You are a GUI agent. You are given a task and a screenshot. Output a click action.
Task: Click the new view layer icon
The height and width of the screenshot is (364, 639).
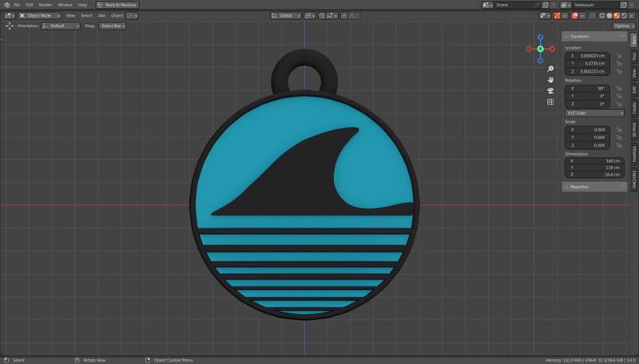[624, 5]
